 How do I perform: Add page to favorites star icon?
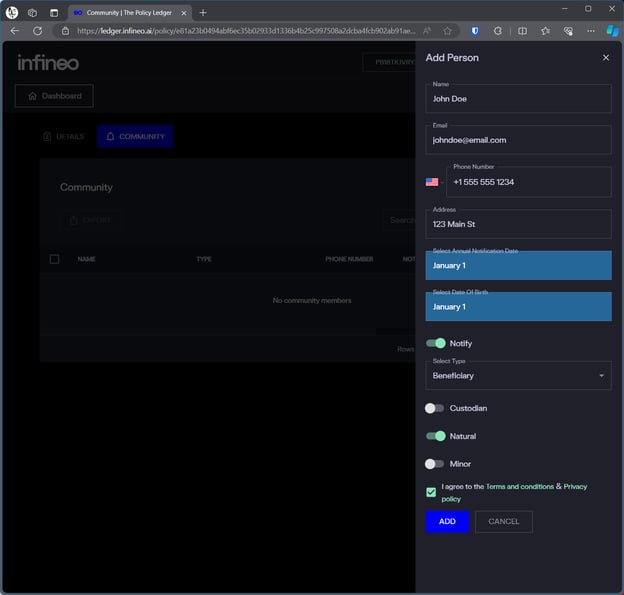(x=447, y=31)
